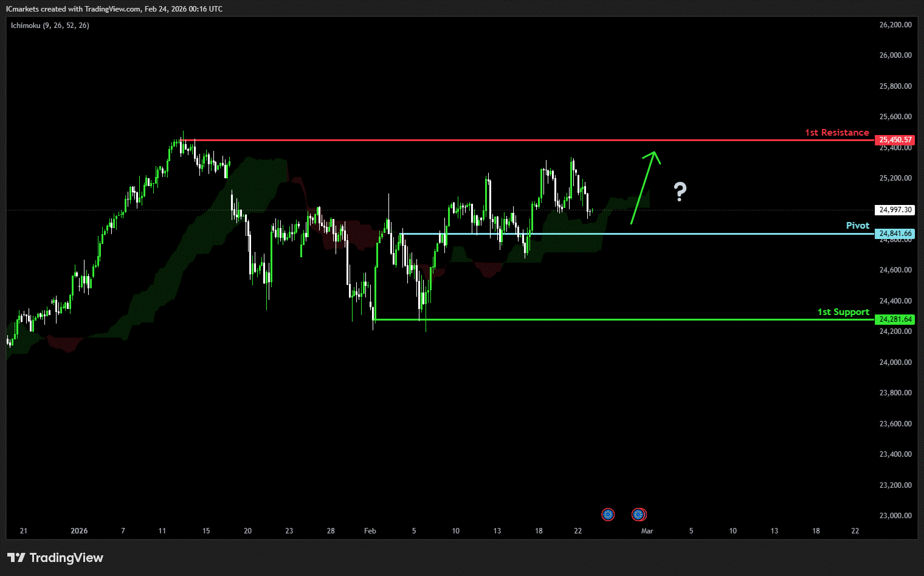Open the Ichimoku (9, 26, 52, 26) indicator legend
Image resolution: width=924 pixels, height=576 pixels.
[50, 26]
